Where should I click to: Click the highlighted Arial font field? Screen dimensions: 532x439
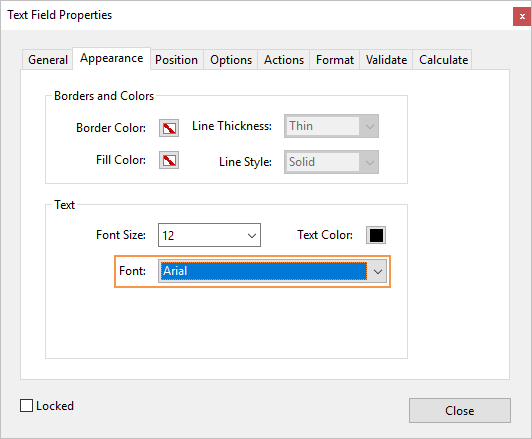[264, 271]
